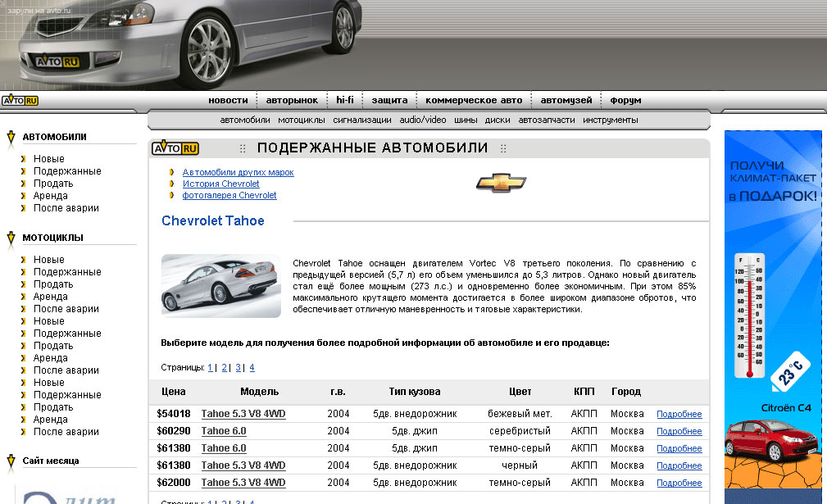Click the AVTO.RU logo beside the navigation bar
The width and height of the screenshot is (827, 504).
tap(20, 100)
